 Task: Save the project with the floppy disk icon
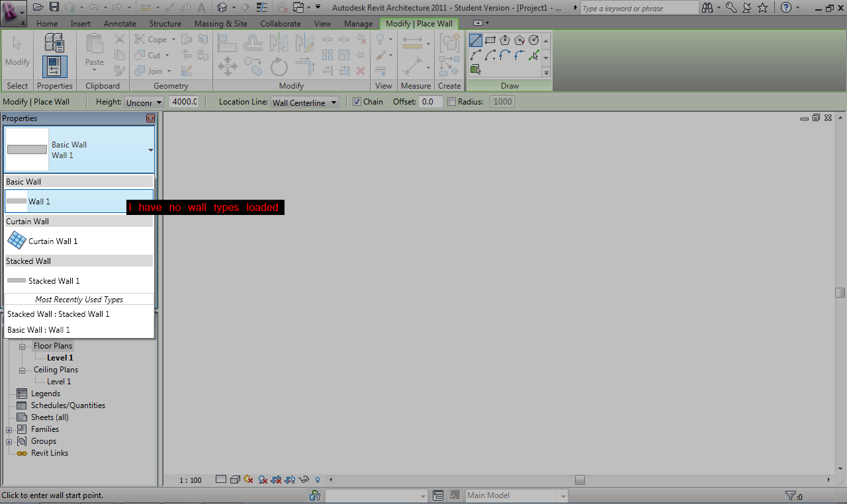[54, 7]
